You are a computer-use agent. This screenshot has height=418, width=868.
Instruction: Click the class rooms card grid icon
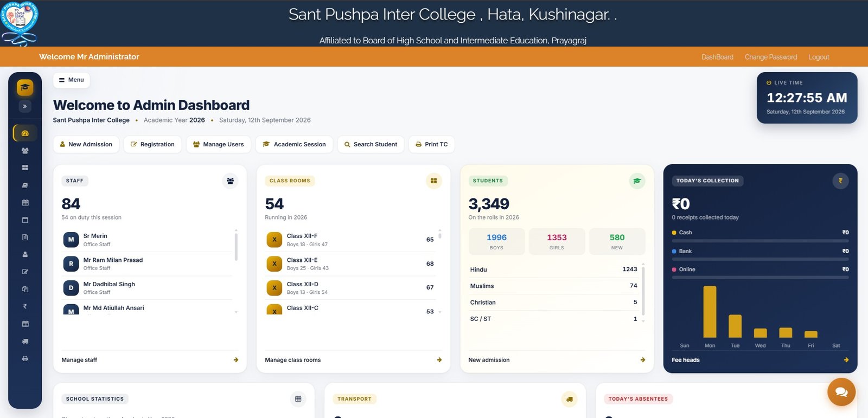coord(433,181)
